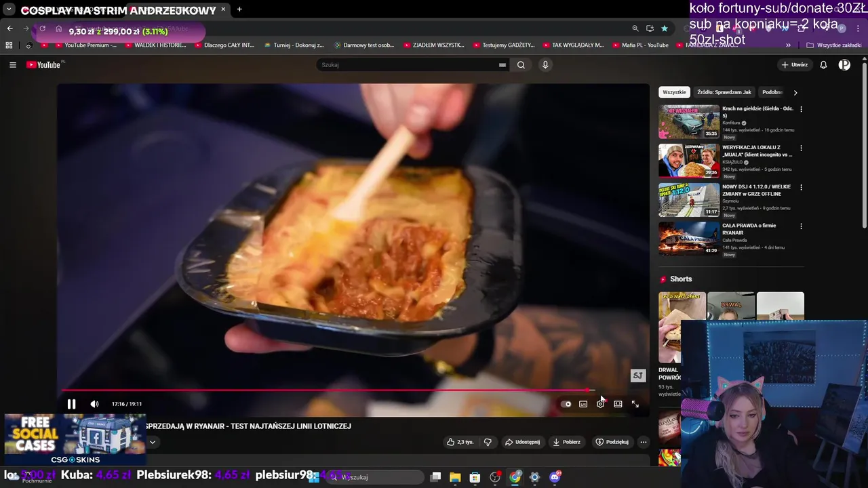Start voice search with microphone icon
Screen dimensions: 868x488
tap(545, 65)
